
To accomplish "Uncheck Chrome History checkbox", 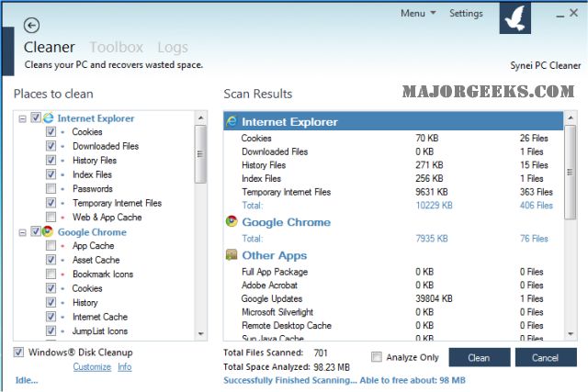I will point(51,303).
